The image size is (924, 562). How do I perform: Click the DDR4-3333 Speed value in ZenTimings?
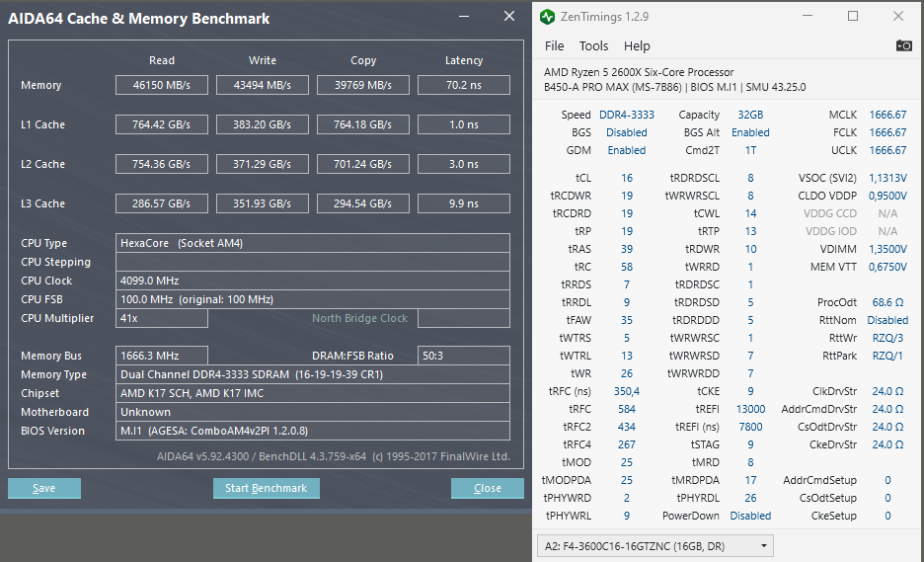coord(627,115)
